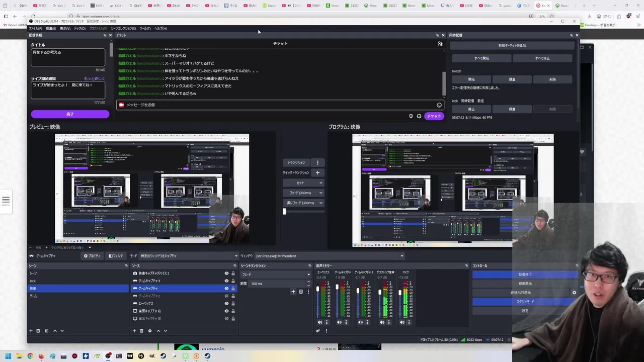The width and height of the screenshot is (644, 362).
Task: Hide the ゲームキャプチャ3 source
Action: tap(226, 281)
